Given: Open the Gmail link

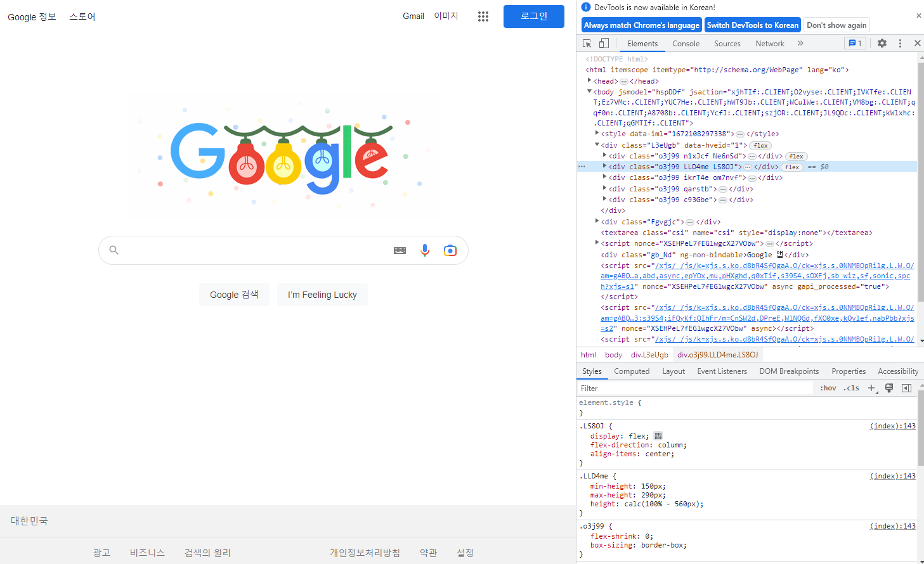Looking at the screenshot, I should (x=413, y=16).
